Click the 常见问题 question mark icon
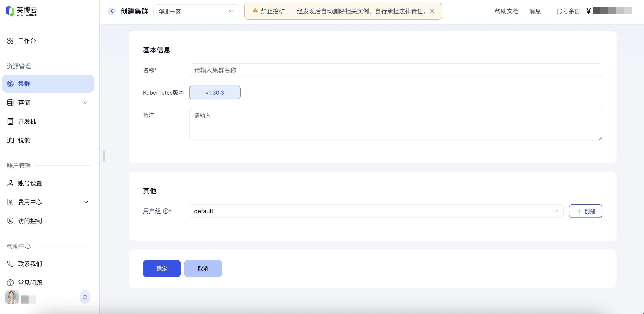This screenshot has height=314, width=644. [x=10, y=283]
